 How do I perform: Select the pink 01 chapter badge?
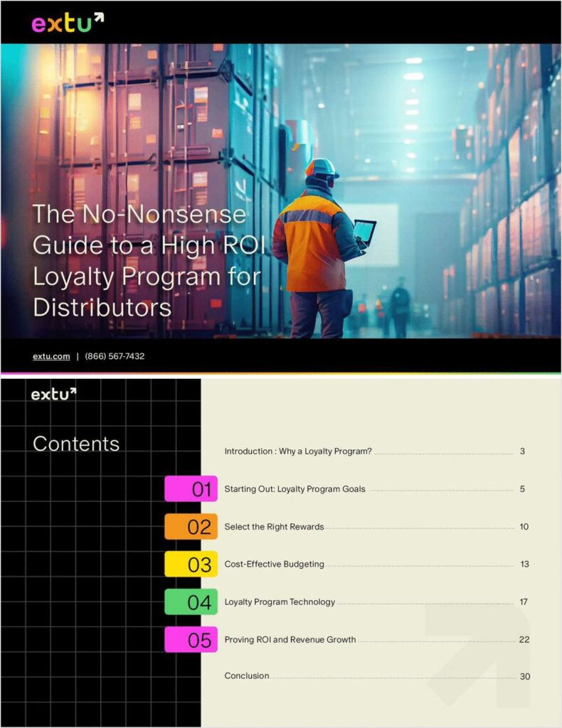[191, 489]
